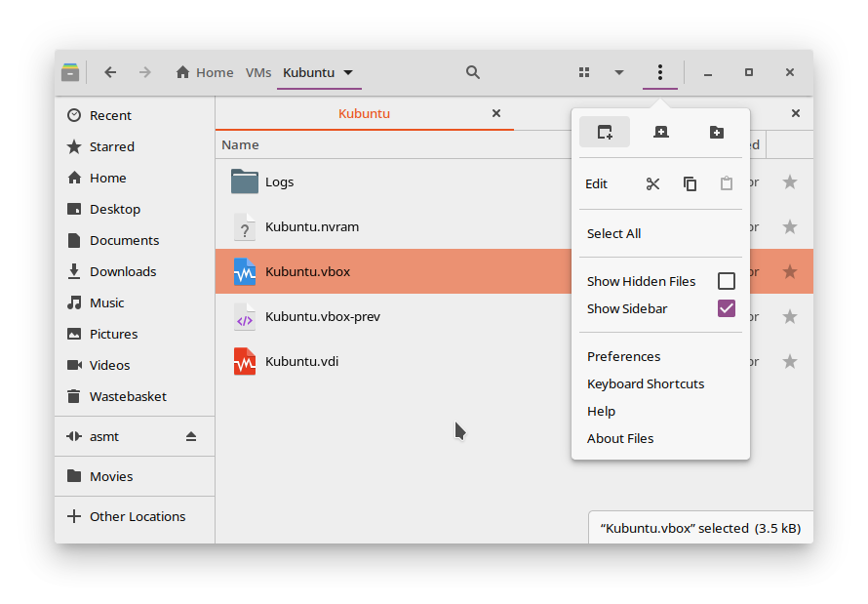Sort by the Name column header
This screenshot has height=604, width=868.
[240, 145]
